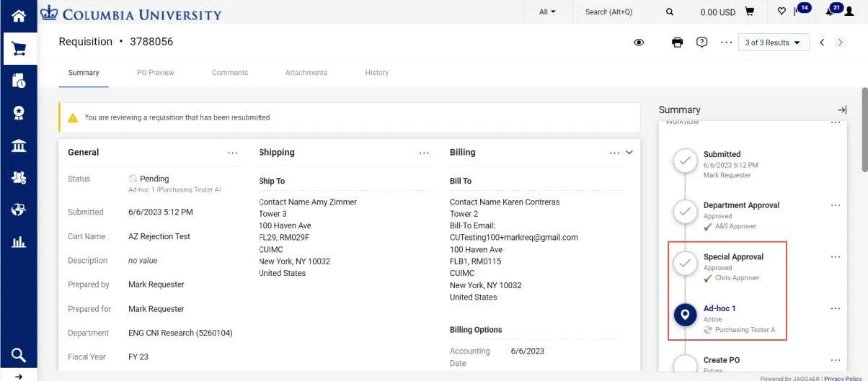Switch to the History tab
Viewport: 868px width, 381px height.
coord(377,73)
